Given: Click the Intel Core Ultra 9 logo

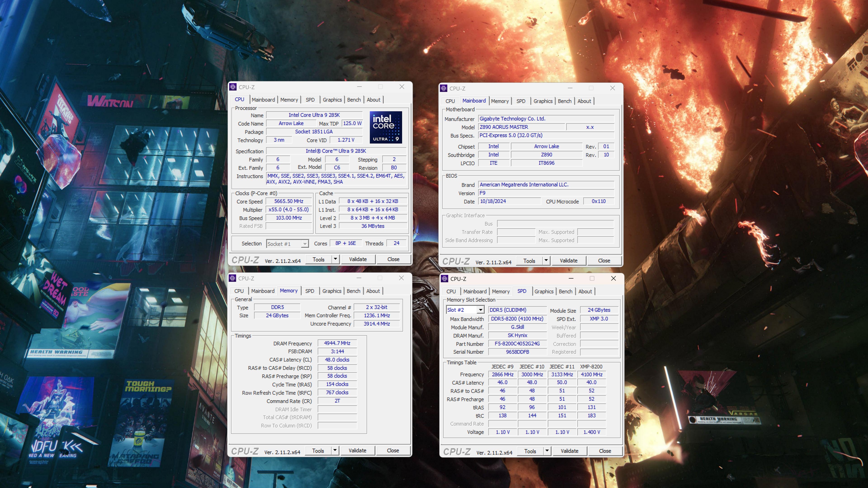Looking at the screenshot, I should click(386, 127).
